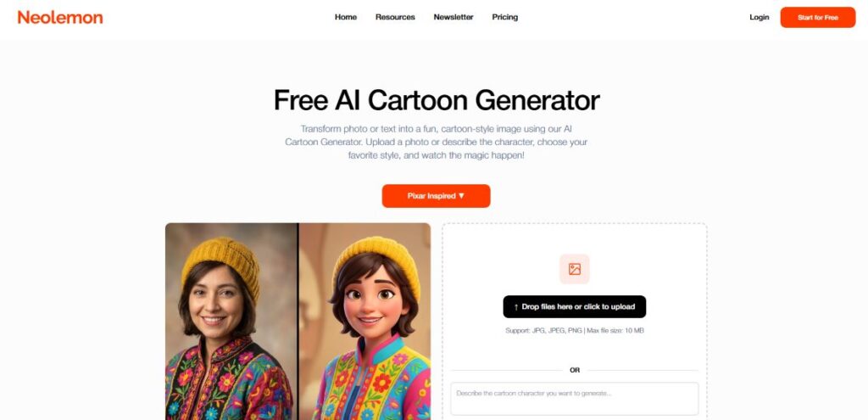Go to the Newsletter page
This screenshot has width=868, height=420.
(453, 17)
